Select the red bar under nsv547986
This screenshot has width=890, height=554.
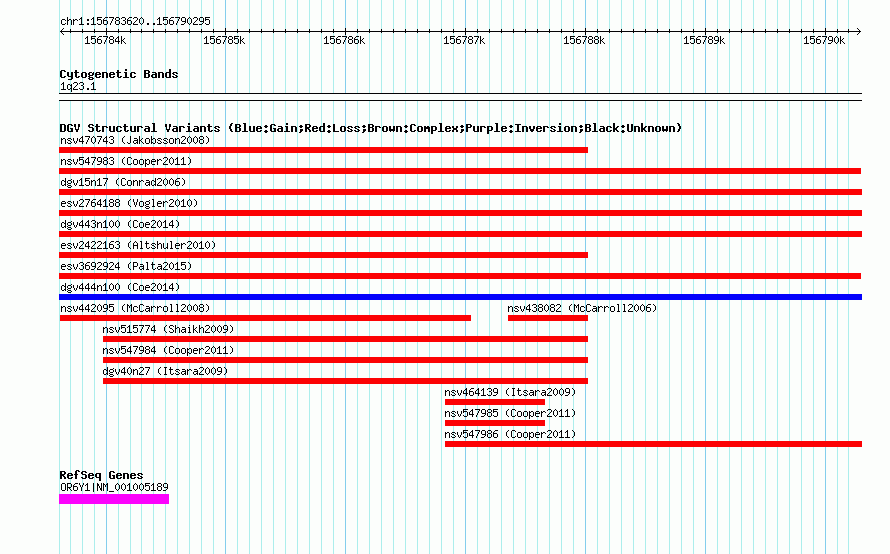pyautogui.click(x=653, y=444)
